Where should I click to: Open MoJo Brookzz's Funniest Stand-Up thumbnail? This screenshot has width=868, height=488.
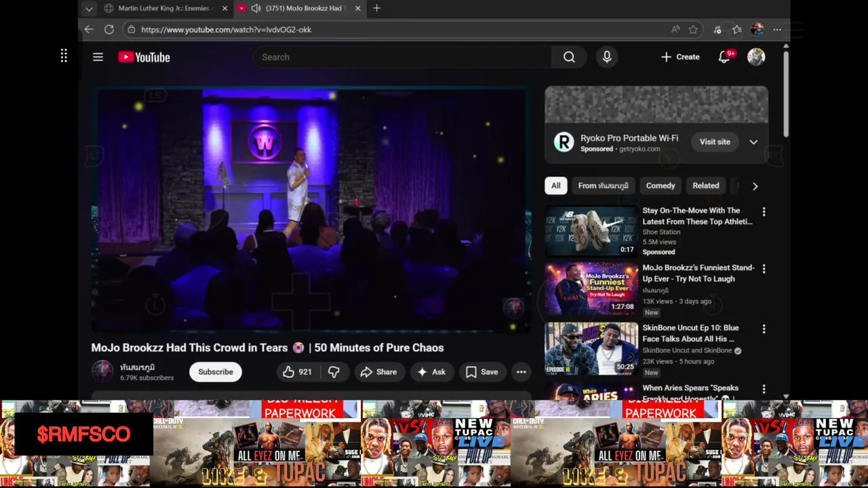(x=591, y=289)
